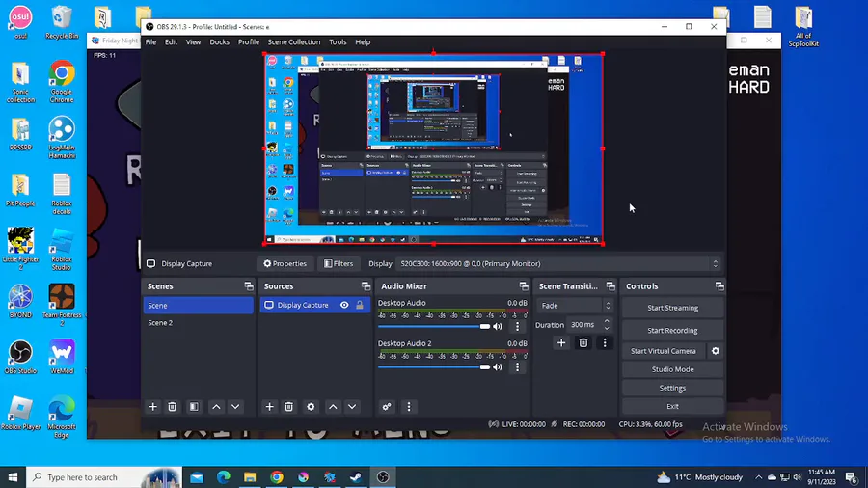Remove selected source with trash icon
The height and width of the screenshot is (488, 868).
pos(289,407)
